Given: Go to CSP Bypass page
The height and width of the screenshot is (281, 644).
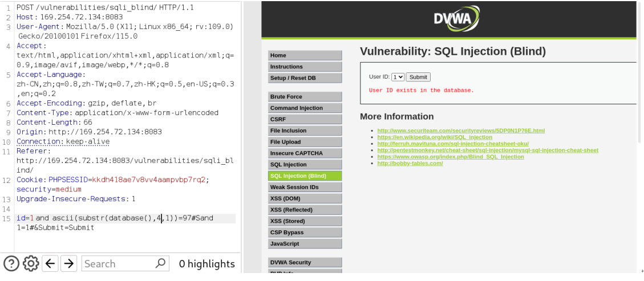Looking at the screenshot, I should click(305, 232).
